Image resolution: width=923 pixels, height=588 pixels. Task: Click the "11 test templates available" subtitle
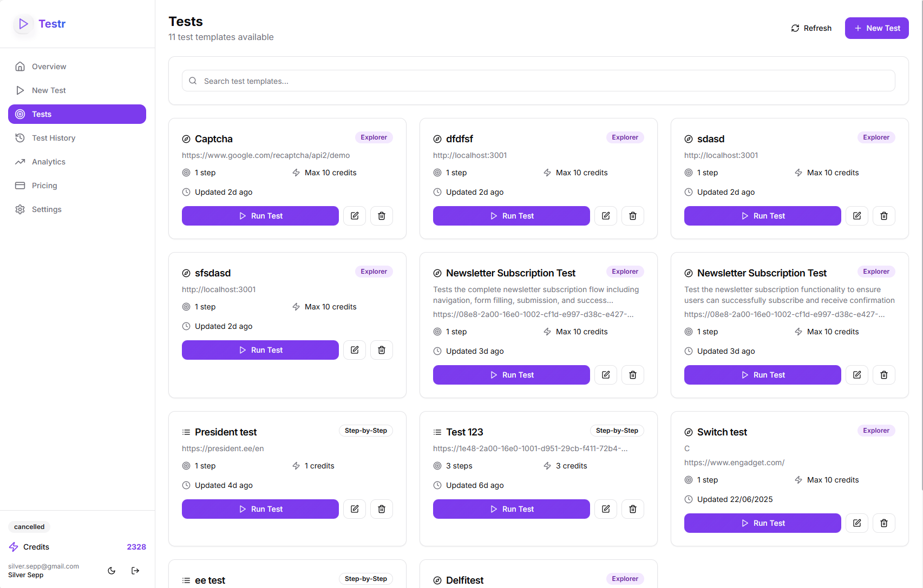tap(221, 37)
